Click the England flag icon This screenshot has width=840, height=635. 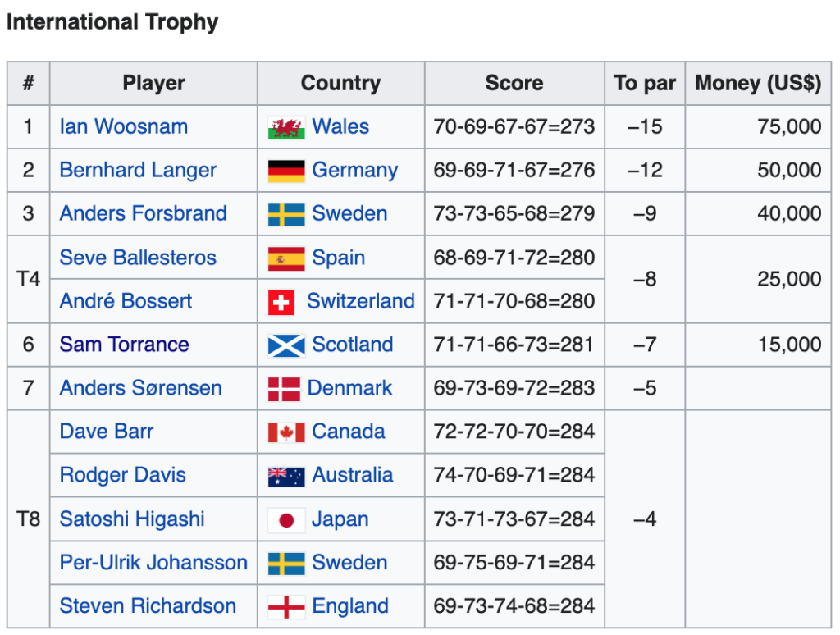coord(286,607)
